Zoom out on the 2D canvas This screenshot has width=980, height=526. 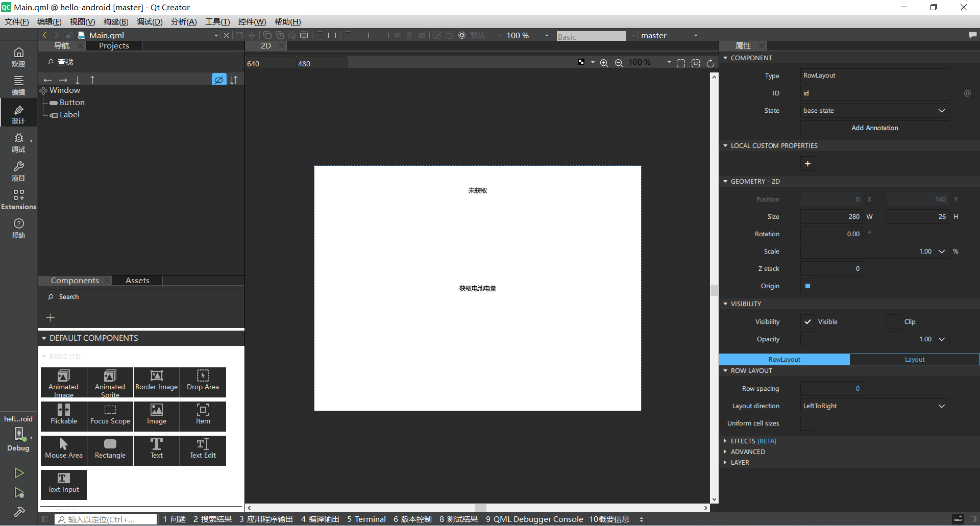coord(619,63)
